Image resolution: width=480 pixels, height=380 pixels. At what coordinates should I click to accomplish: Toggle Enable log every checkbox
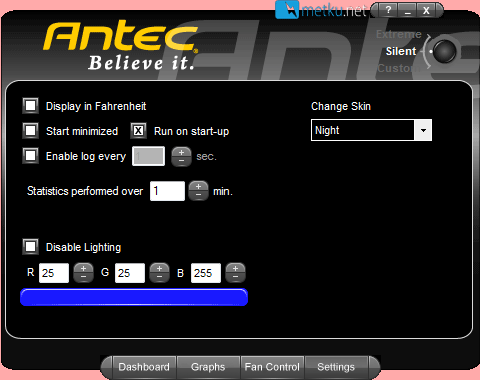31,156
